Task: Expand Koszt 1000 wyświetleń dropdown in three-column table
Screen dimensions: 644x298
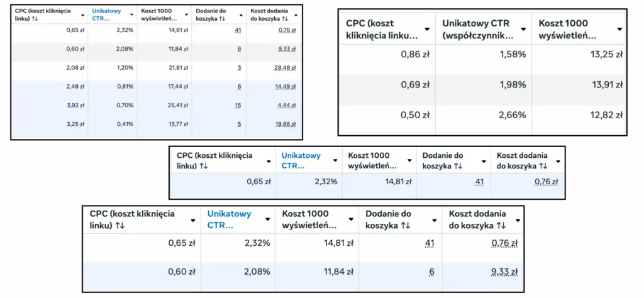Action: click(x=619, y=28)
